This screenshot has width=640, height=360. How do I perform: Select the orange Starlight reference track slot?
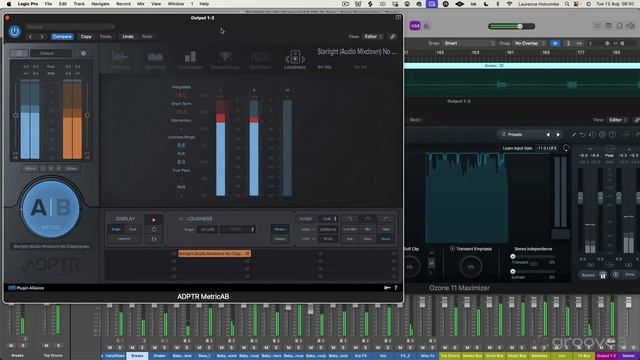(x=214, y=254)
